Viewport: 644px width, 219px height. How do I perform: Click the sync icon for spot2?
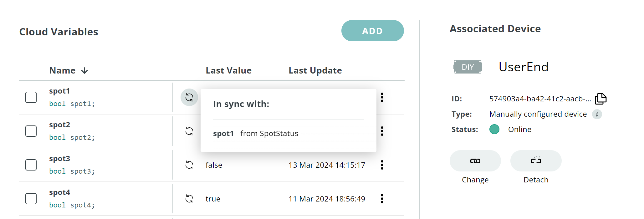tap(189, 131)
